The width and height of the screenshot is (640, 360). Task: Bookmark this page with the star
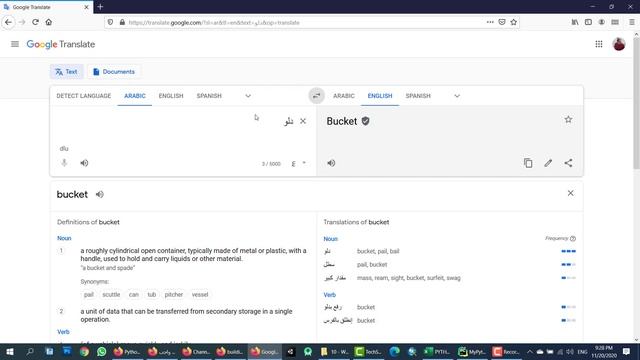(513, 22)
